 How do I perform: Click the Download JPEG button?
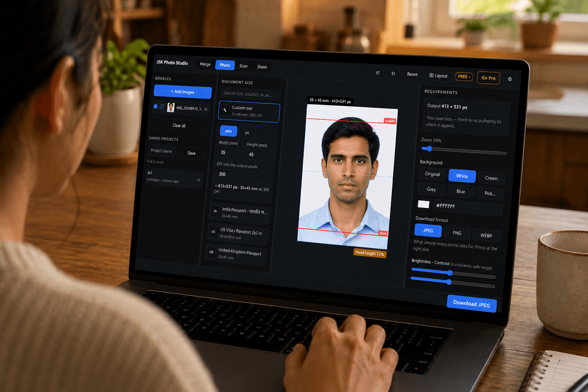point(472,304)
